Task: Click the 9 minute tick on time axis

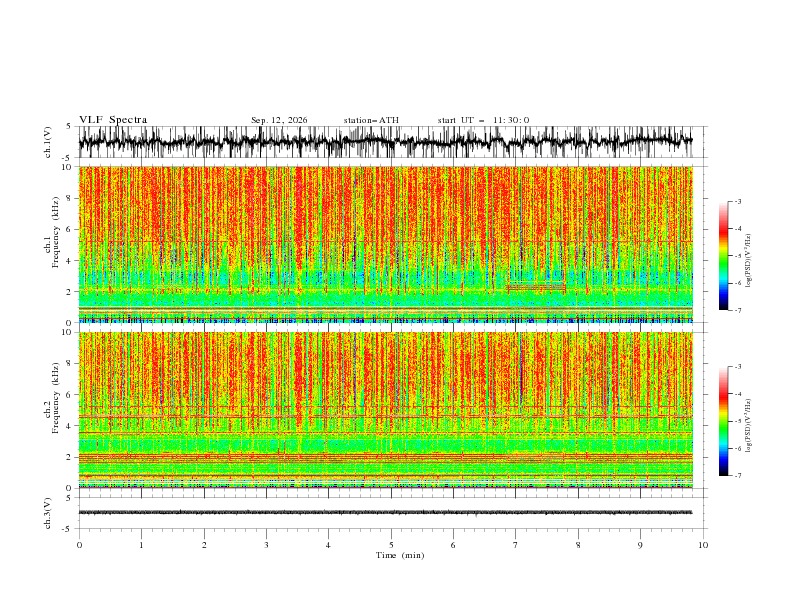Action: pos(640,545)
